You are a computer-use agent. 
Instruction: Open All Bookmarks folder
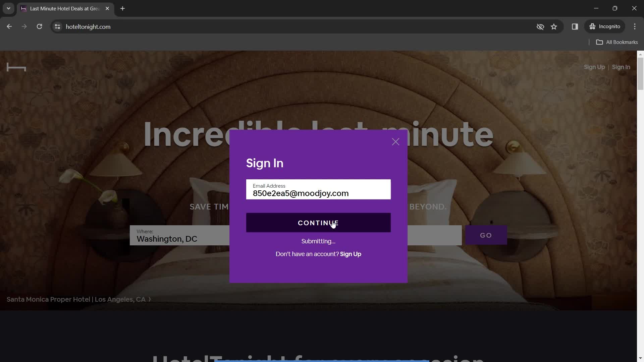(x=617, y=42)
